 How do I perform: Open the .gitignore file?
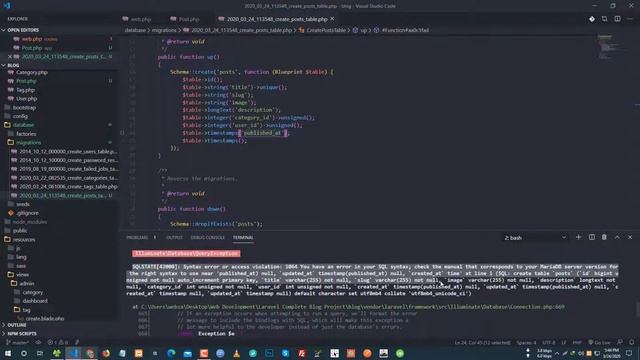coord(28,213)
